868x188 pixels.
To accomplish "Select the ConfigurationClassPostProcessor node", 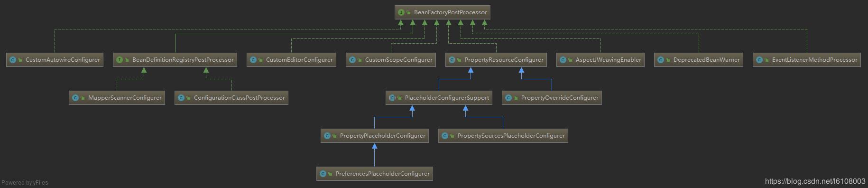I will click(231, 98).
